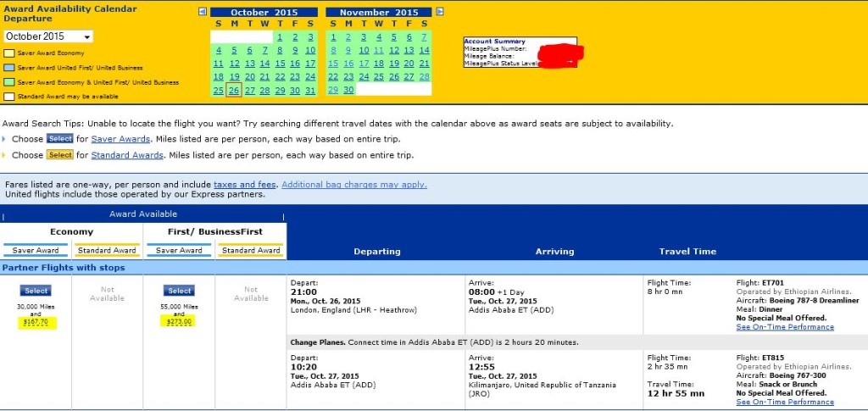Choose October 31 in calendar
Viewport: 868px width, 411px height.
(310, 91)
